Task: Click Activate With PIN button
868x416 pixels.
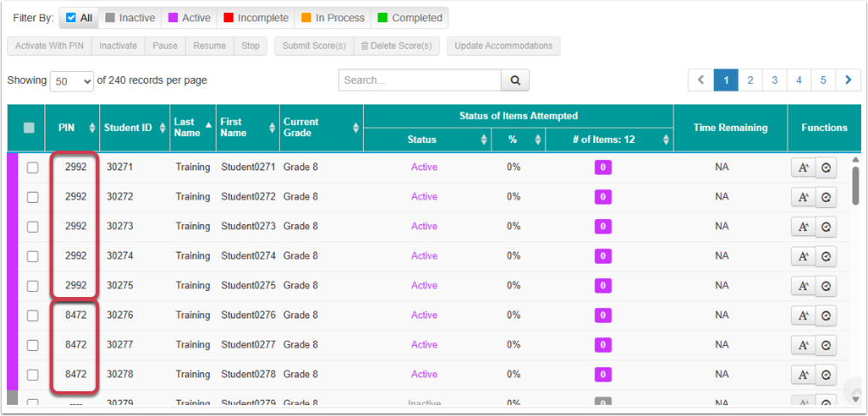Action: pos(50,46)
